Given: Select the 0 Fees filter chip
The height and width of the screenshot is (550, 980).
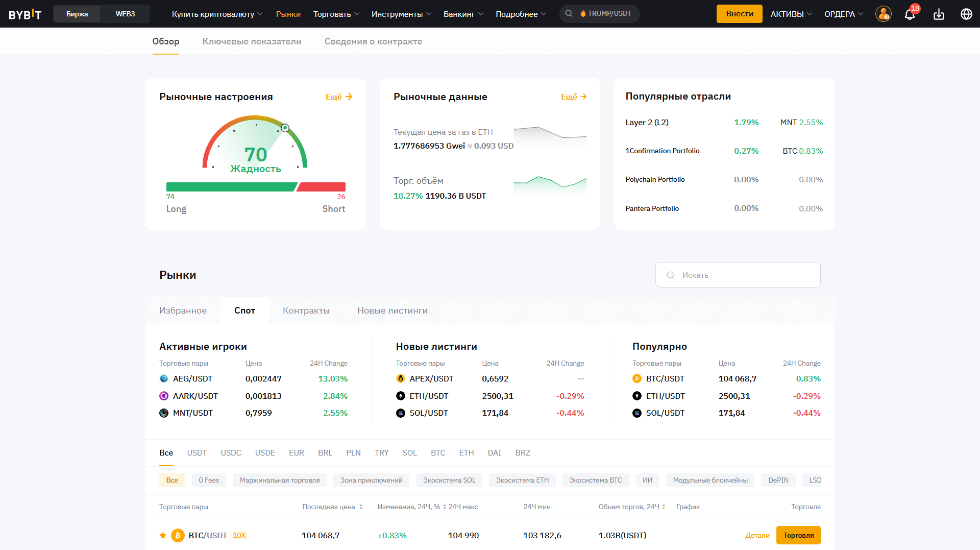Looking at the screenshot, I should click(x=209, y=480).
